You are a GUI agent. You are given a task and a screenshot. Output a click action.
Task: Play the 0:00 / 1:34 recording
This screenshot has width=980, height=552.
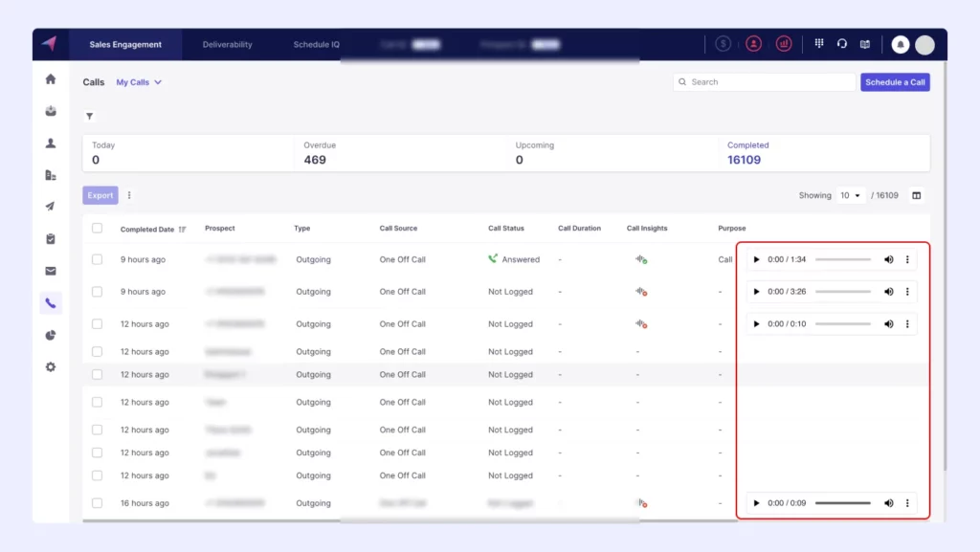tap(756, 259)
